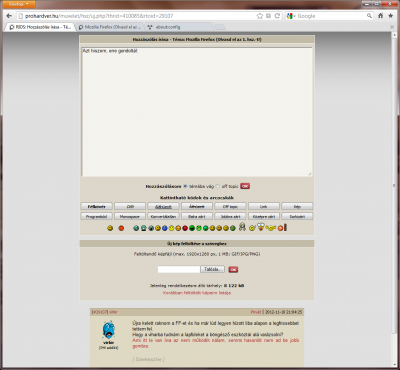Viewport: 400px width, 370px height.
Task: Open bookmarks menu star icon beside home
Action: pos(391,16)
